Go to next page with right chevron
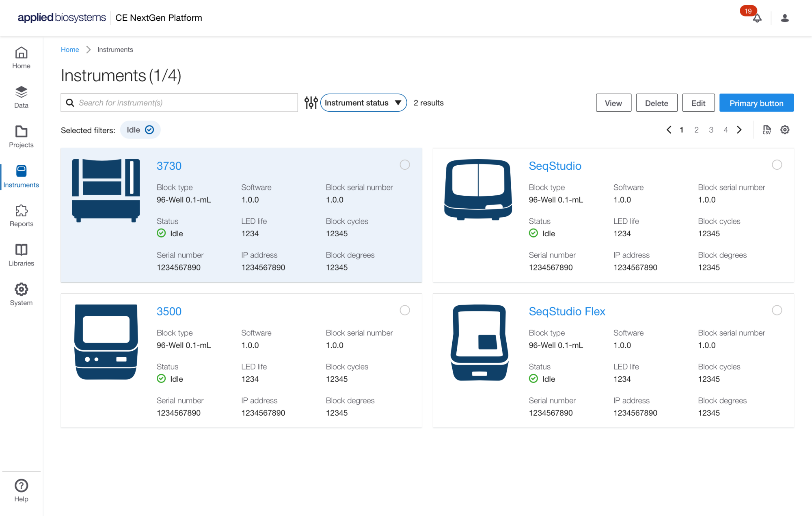 pos(739,130)
